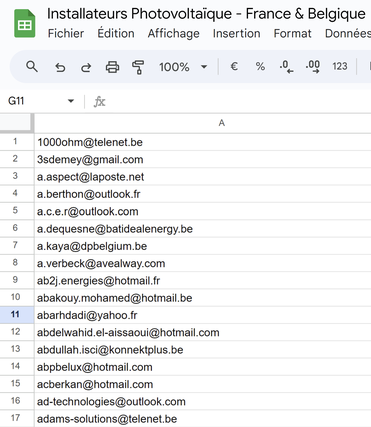371x427 pixels.
Task: Click the undo arrow icon
Action: coord(60,67)
